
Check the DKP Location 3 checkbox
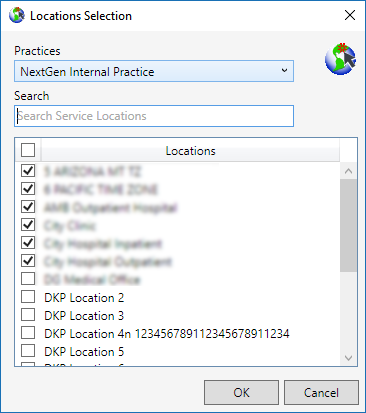click(x=28, y=314)
